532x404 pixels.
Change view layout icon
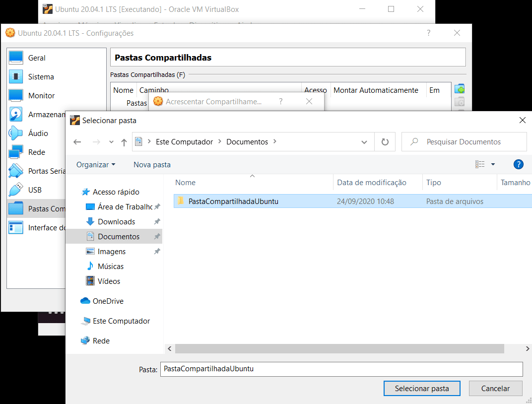(x=480, y=164)
